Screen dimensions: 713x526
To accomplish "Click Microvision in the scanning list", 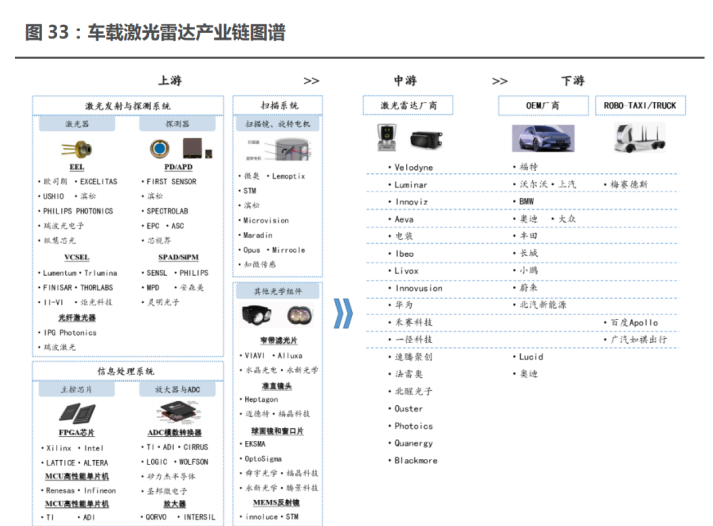I will pos(266,220).
